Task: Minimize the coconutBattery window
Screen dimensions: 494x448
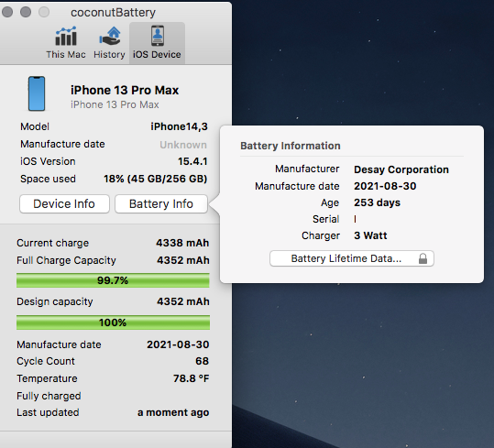Action: pyautogui.click(x=26, y=12)
